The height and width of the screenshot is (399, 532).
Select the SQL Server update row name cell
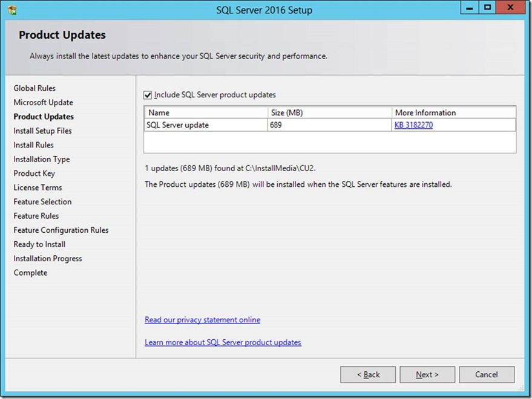point(206,125)
